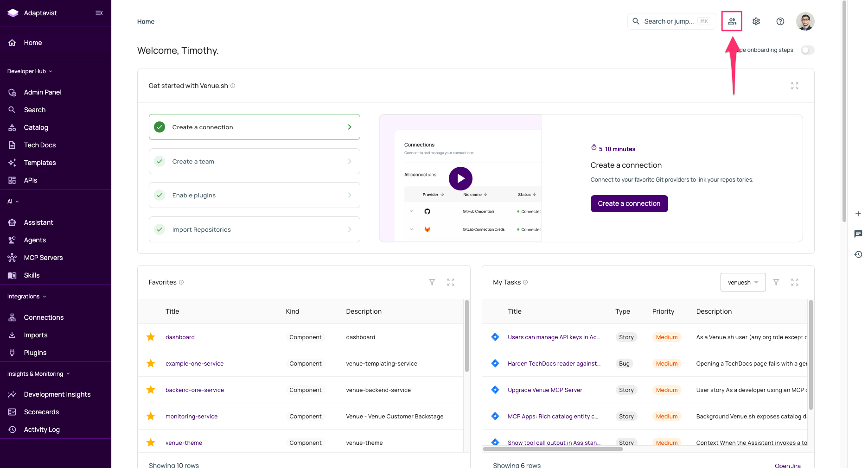Image resolution: width=868 pixels, height=468 pixels.
Task: Click the Development Insights chart icon
Action: click(x=12, y=394)
